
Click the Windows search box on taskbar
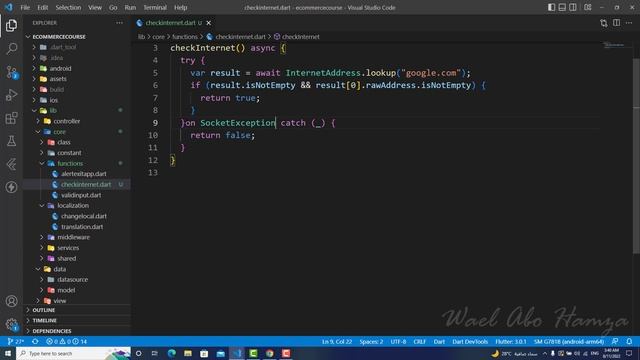pyautogui.click(x=73, y=353)
